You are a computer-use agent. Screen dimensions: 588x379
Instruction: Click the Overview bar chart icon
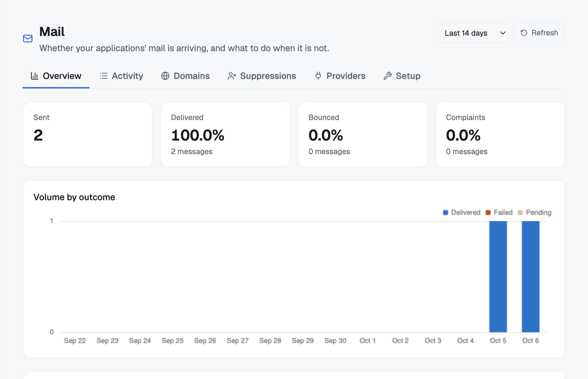point(34,76)
